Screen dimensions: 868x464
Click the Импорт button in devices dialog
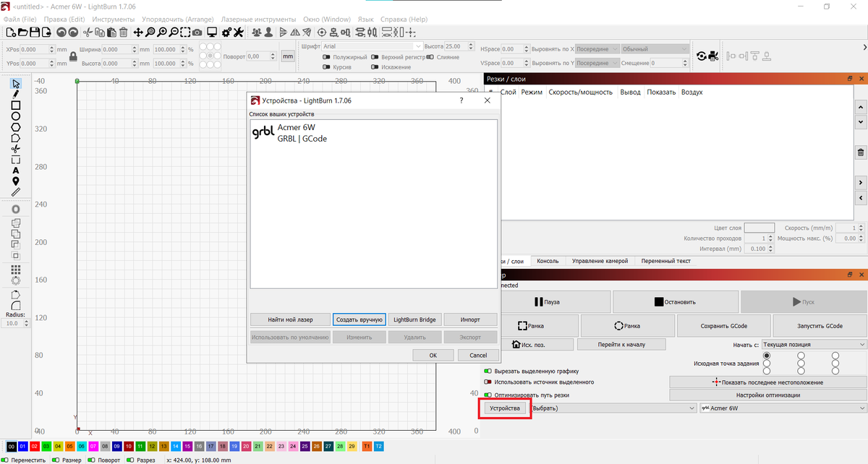pos(470,319)
